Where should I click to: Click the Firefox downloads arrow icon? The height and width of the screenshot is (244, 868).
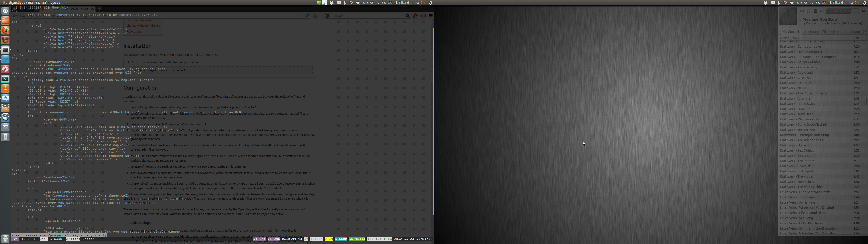[315, 16]
